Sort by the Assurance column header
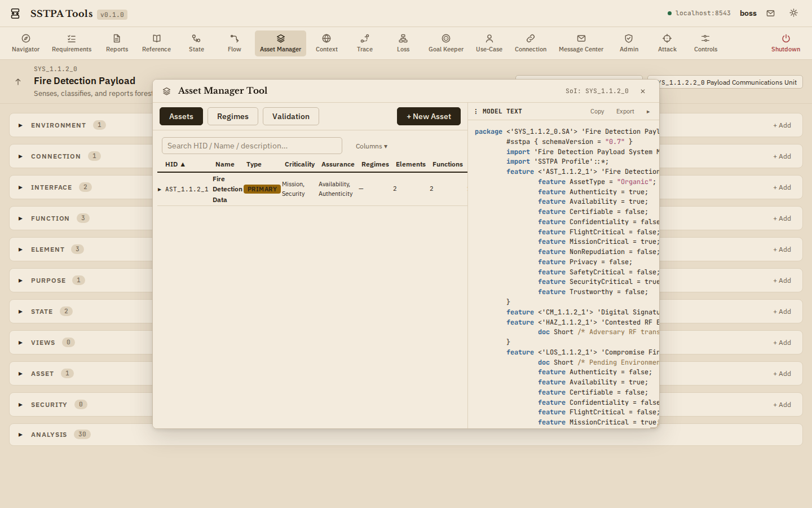The width and height of the screenshot is (812, 508). click(x=338, y=164)
